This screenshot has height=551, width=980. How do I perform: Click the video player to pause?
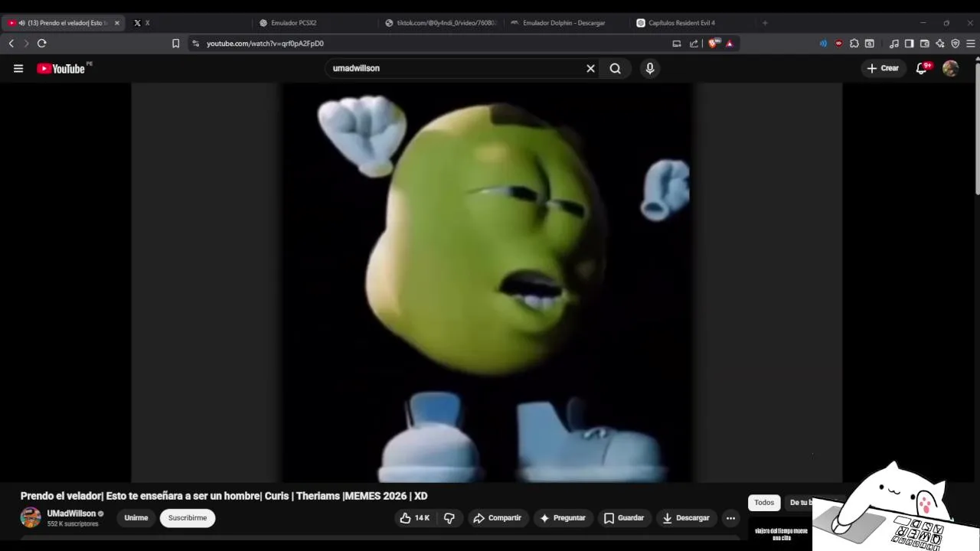487,282
